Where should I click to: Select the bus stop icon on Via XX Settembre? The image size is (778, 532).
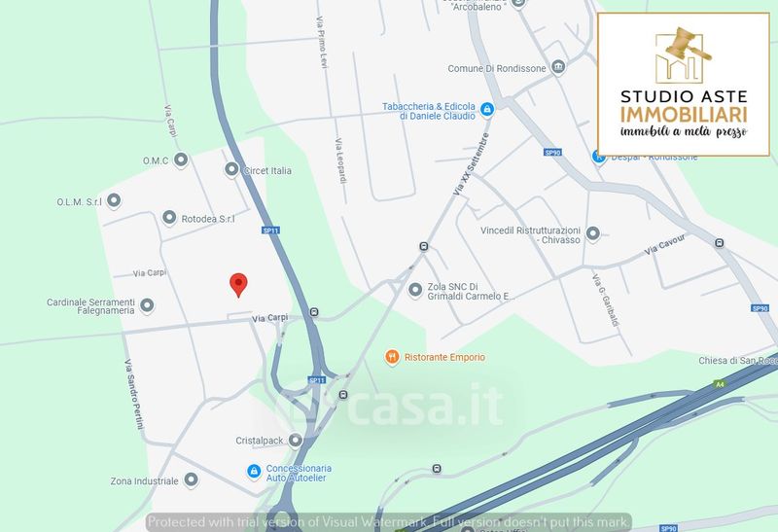click(x=424, y=246)
